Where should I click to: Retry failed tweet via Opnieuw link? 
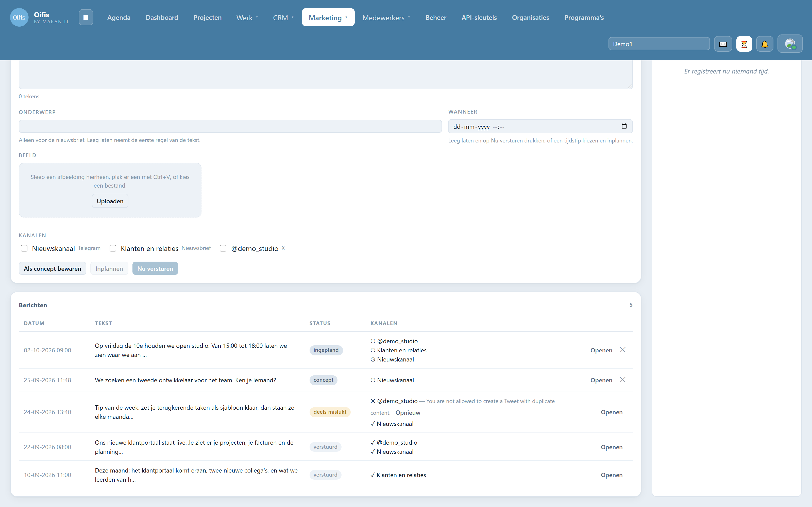[408, 412]
